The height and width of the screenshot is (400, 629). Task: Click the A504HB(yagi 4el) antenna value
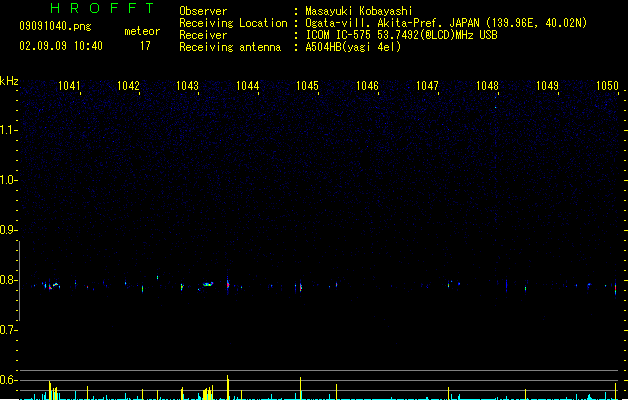point(353,47)
